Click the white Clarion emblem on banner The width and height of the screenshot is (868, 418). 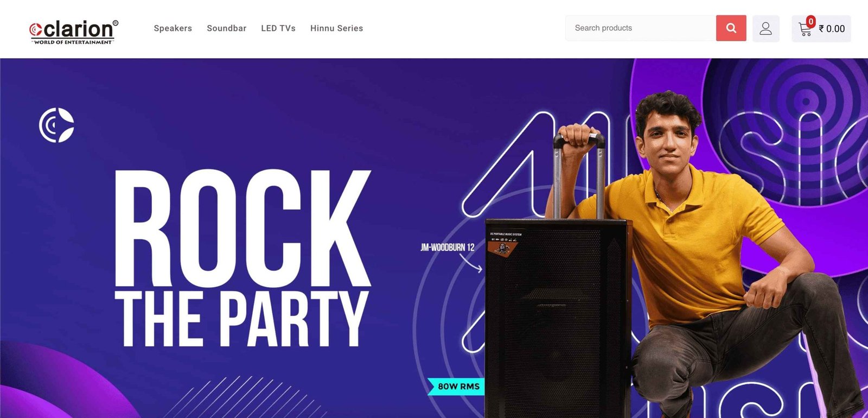click(x=56, y=125)
